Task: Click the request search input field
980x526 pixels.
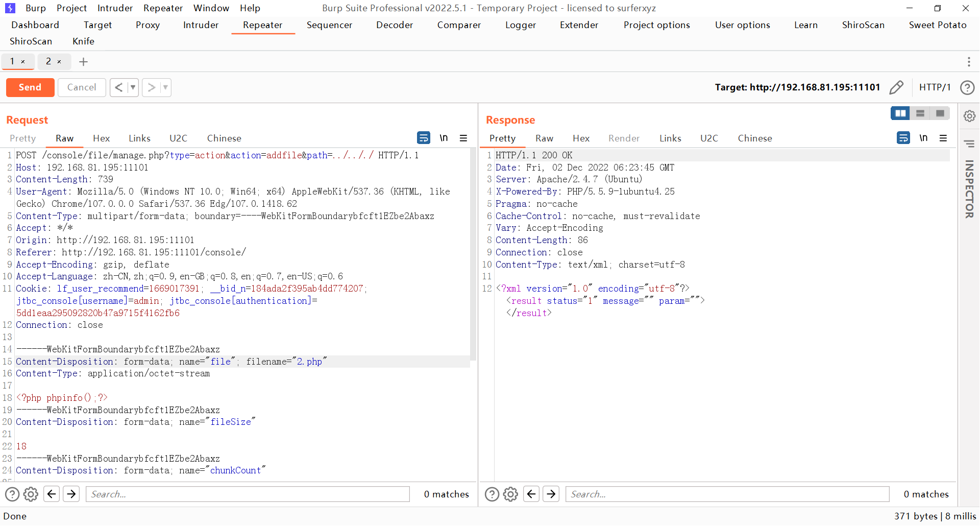Action: click(x=248, y=494)
